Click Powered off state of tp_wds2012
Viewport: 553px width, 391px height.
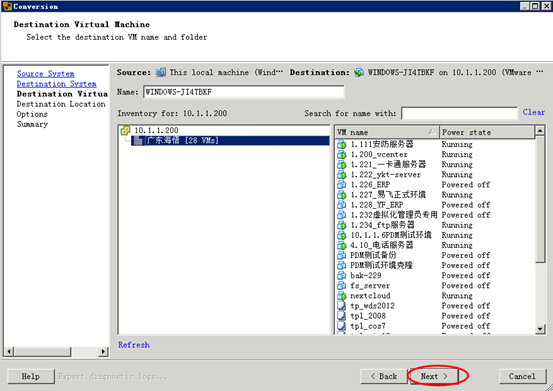(x=466, y=306)
